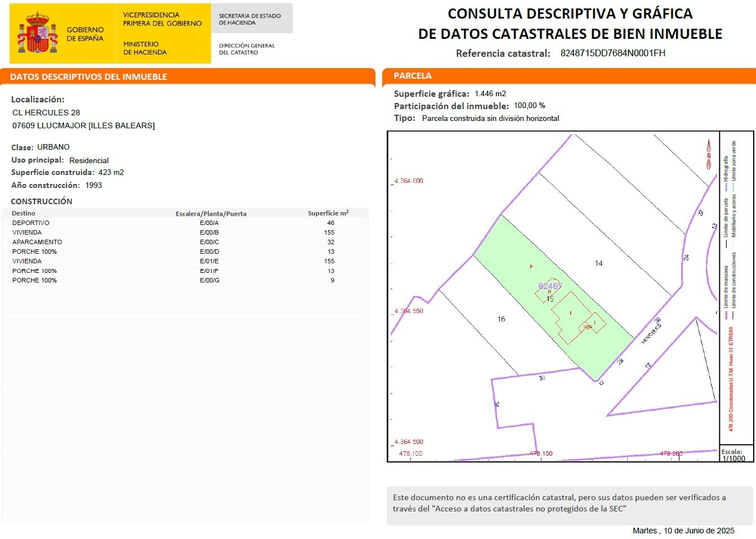The width and height of the screenshot is (756, 539).
Task: Click the address text CL HERCULES 28
Action: pos(46,113)
